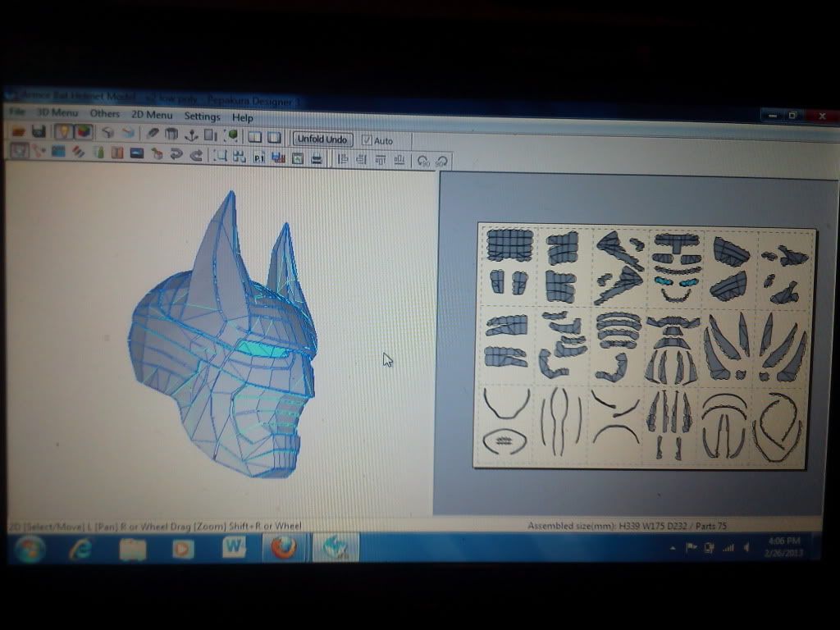Expand the hidden system tray icons arrow
The width and height of the screenshot is (840, 630).
(x=673, y=548)
